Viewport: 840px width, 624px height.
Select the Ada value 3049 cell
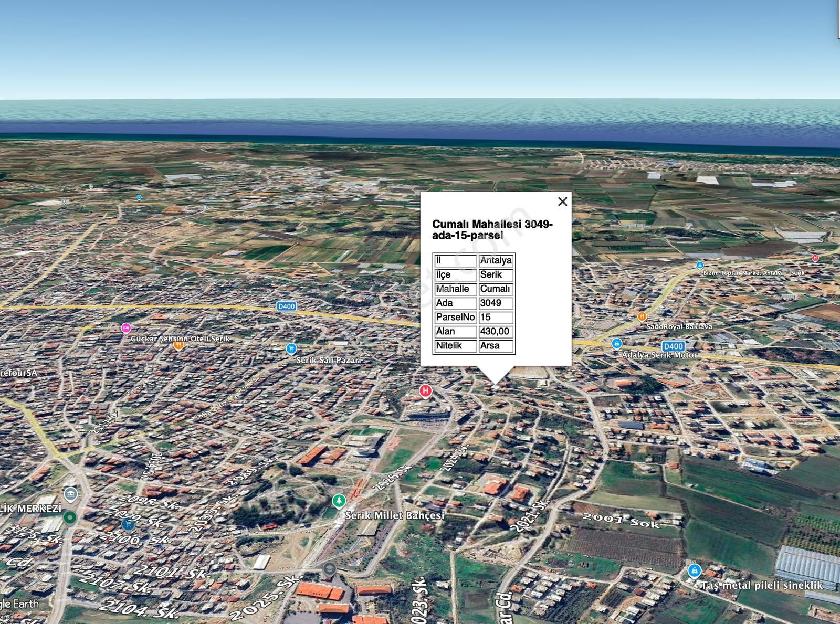[496, 303]
